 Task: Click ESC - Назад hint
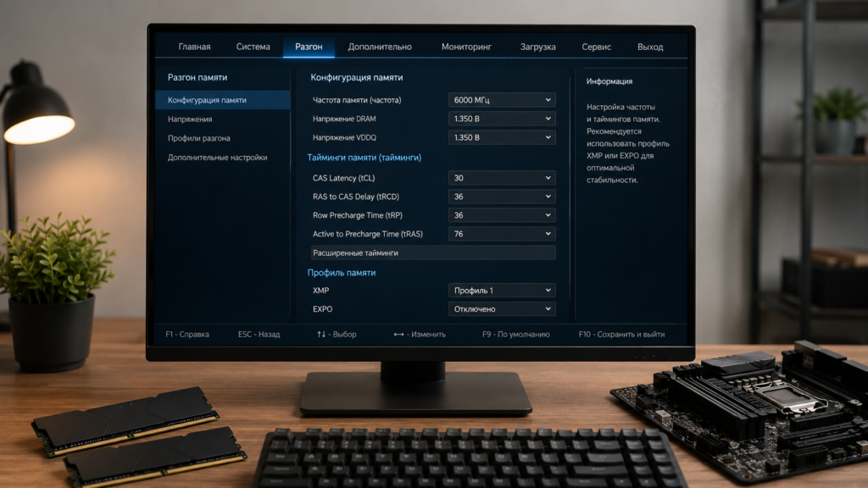pyautogui.click(x=259, y=334)
